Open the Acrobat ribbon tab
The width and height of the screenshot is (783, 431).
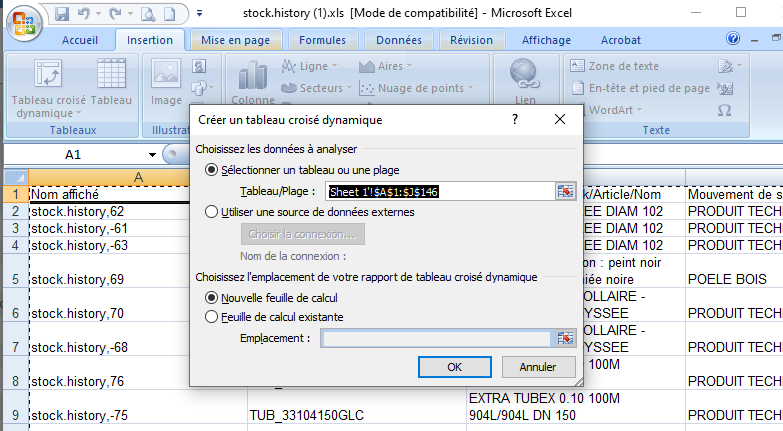click(x=621, y=40)
